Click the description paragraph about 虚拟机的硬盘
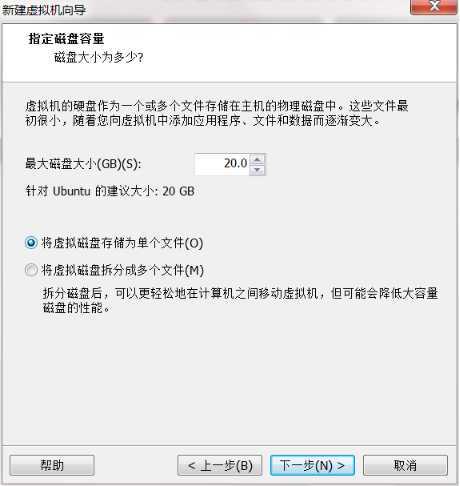The height and width of the screenshot is (486, 460). coord(217,113)
